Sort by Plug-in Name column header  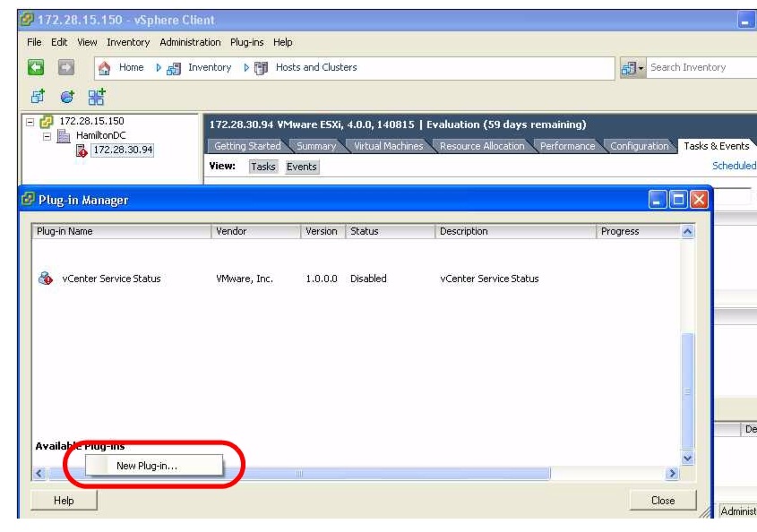(121, 231)
